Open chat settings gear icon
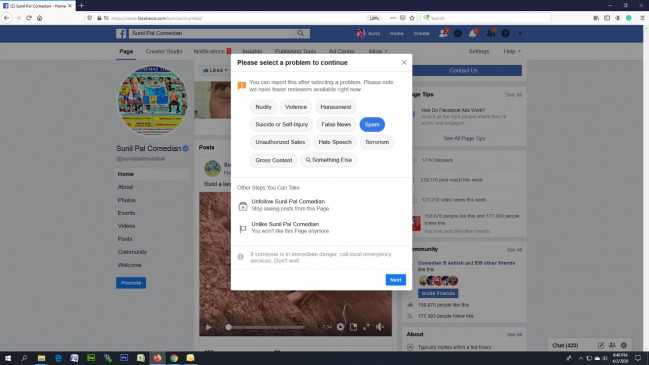 pyautogui.click(x=624, y=345)
